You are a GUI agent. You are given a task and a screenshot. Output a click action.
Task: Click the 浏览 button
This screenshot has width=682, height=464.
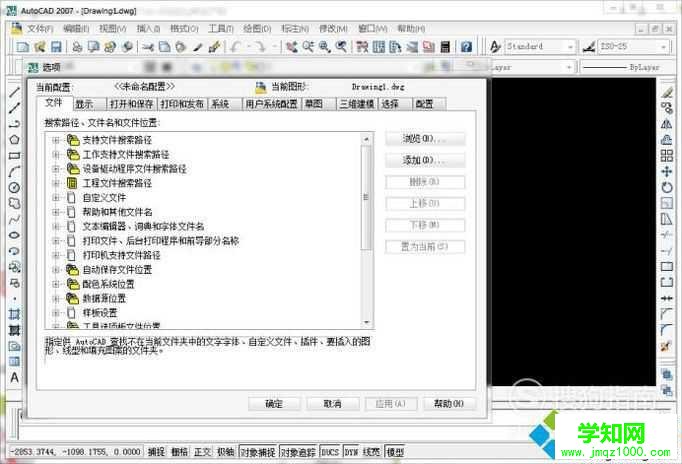point(425,139)
